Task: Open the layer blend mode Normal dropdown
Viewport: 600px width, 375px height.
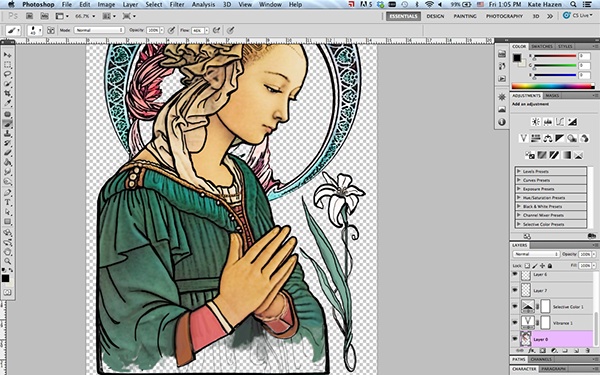Action: pyautogui.click(x=536, y=254)
